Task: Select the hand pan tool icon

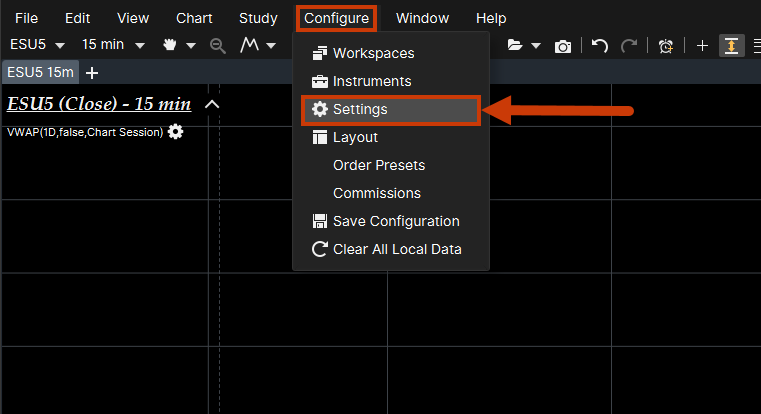Action: pyautogui.click(x=170, y=46)
